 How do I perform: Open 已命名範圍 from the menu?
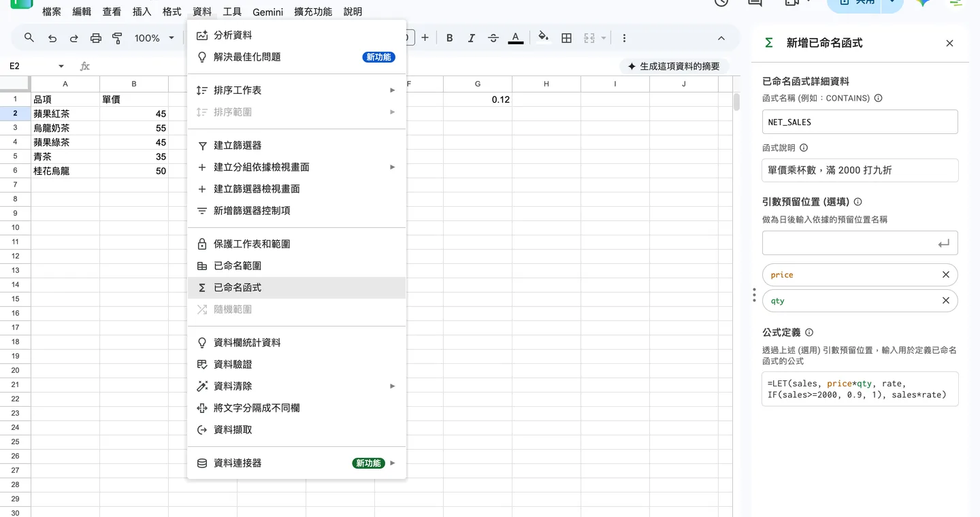pos(297,266)
